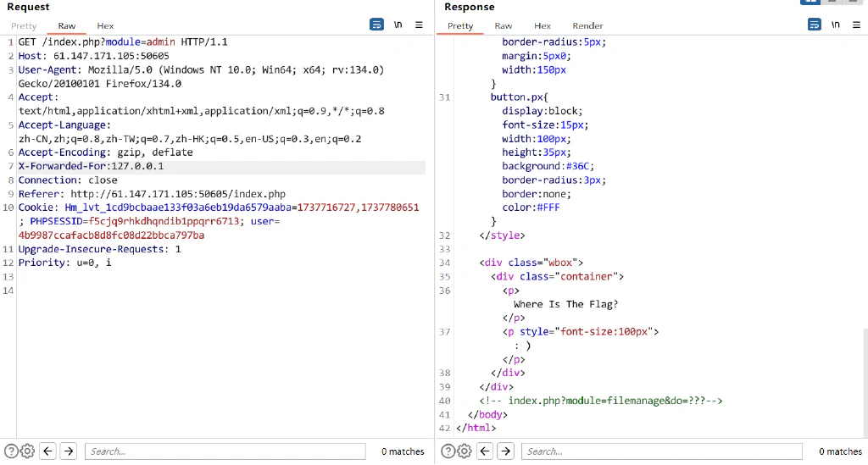The image size is (868, 465).
Task: Select the Response Render tab
Action: tap(587, 26)
